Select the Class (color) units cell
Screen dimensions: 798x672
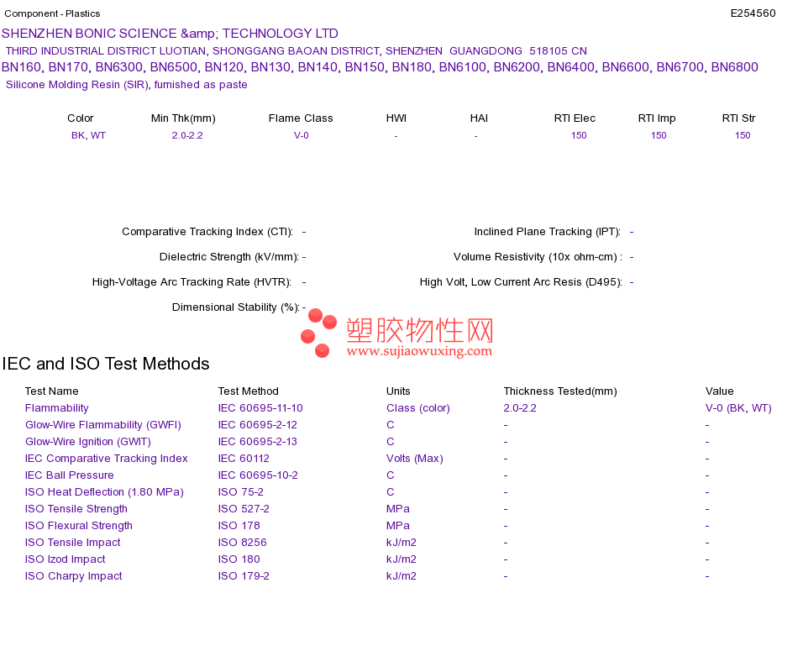tap(417, 407)
